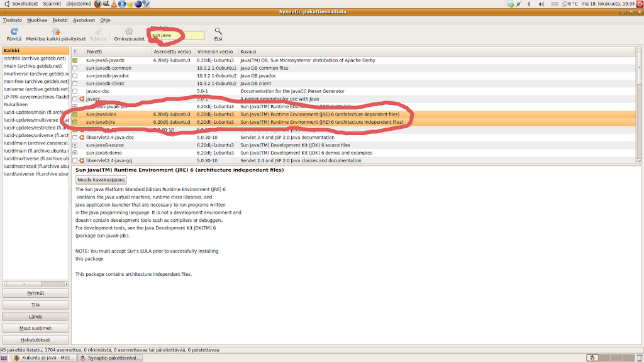644x362 pixels.
Task: Click the last launcher icon in top panel row
Action: [x=146, y=4]
